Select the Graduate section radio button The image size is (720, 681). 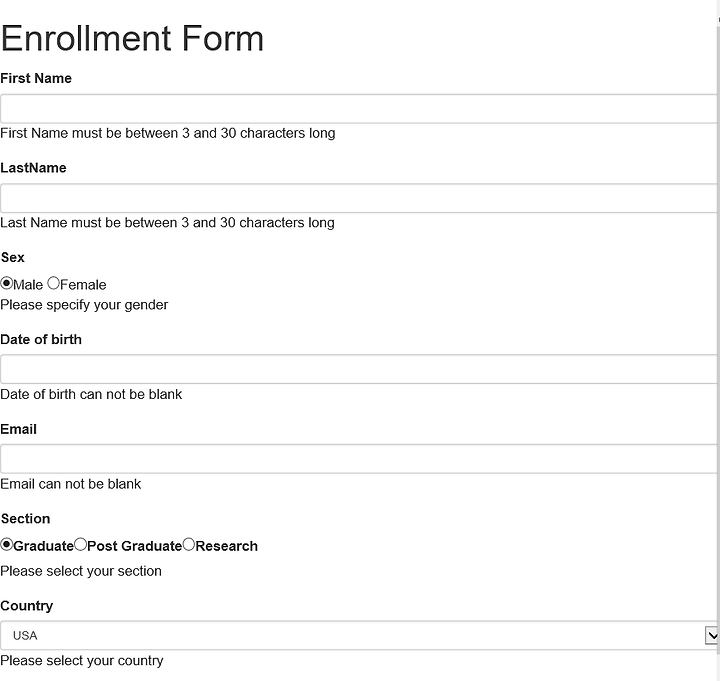[x=6, y=545]
